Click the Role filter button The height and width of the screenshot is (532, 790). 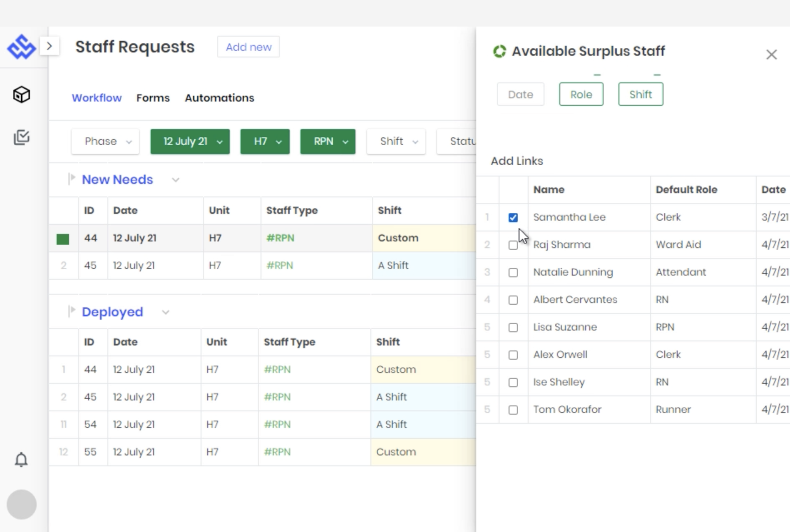click(581, 94)
